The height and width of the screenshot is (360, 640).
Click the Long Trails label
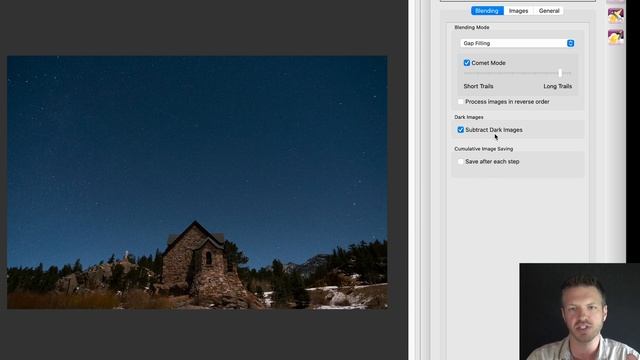click(x=558, y=86)
